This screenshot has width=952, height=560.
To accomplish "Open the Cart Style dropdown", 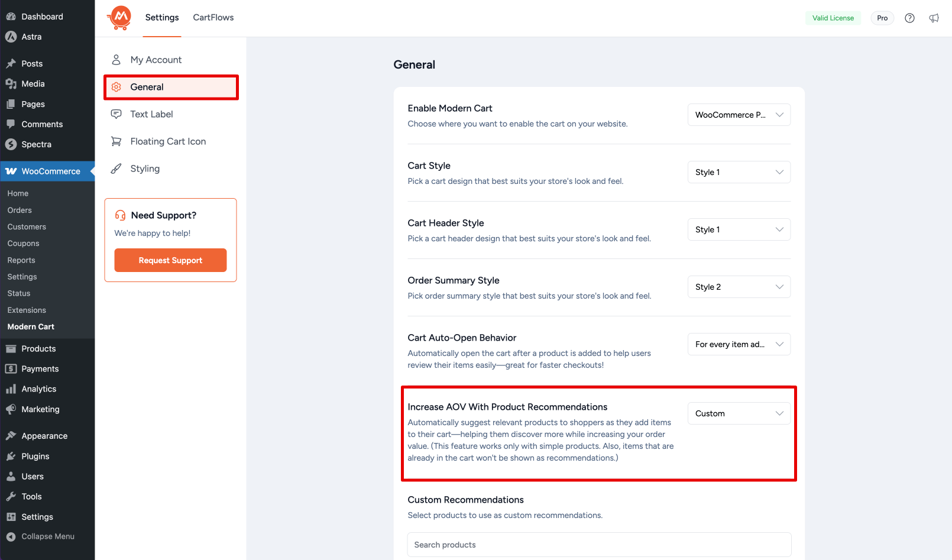I will [739, 172].
